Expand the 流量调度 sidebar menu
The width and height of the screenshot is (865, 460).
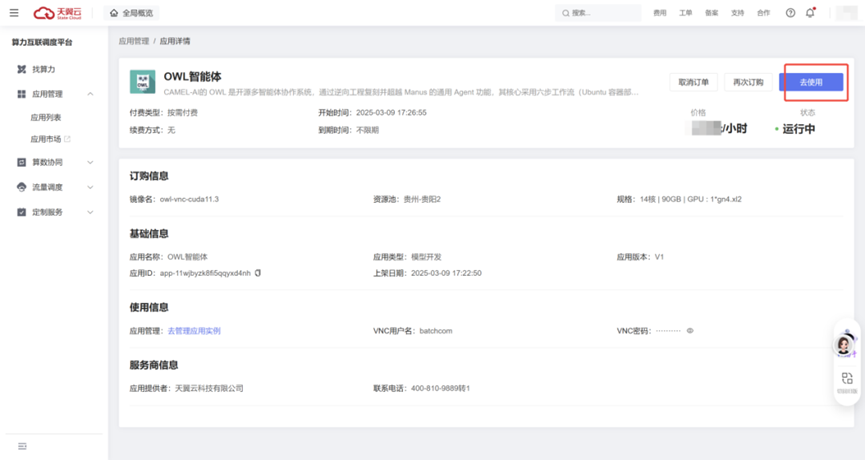click(91, 187)
